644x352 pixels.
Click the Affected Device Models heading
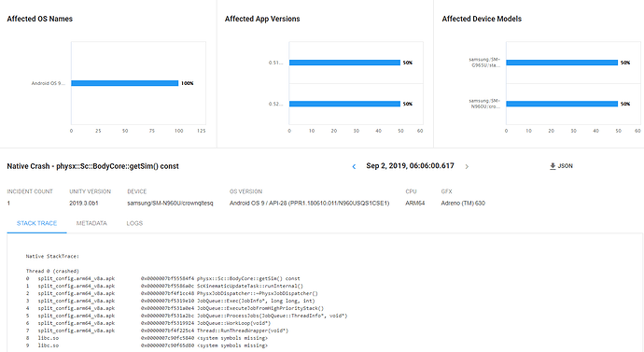click(482, 19)
